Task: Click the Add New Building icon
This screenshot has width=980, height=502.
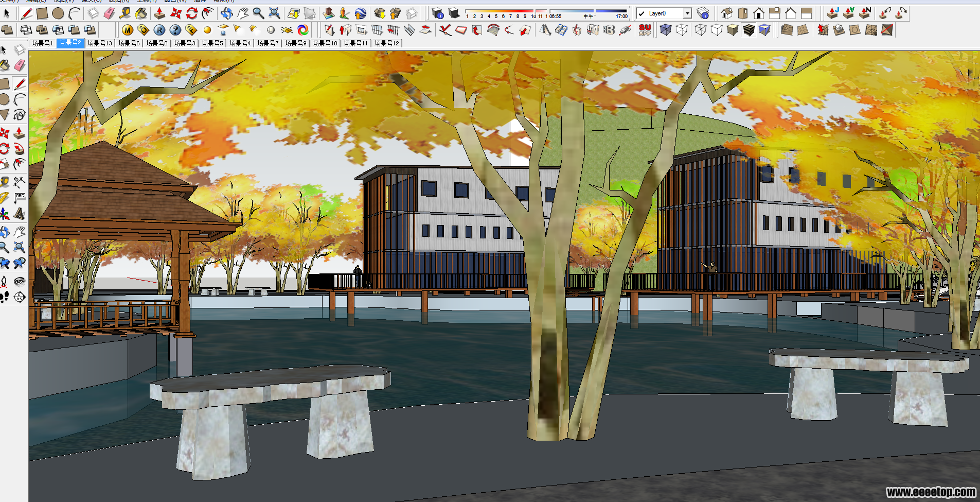Action: [329, 13]
